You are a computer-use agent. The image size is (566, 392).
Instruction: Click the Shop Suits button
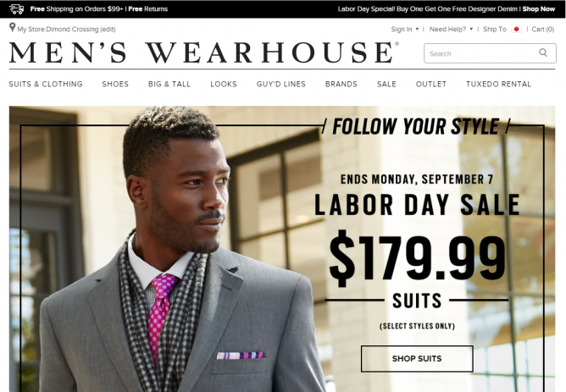point(417,358)
